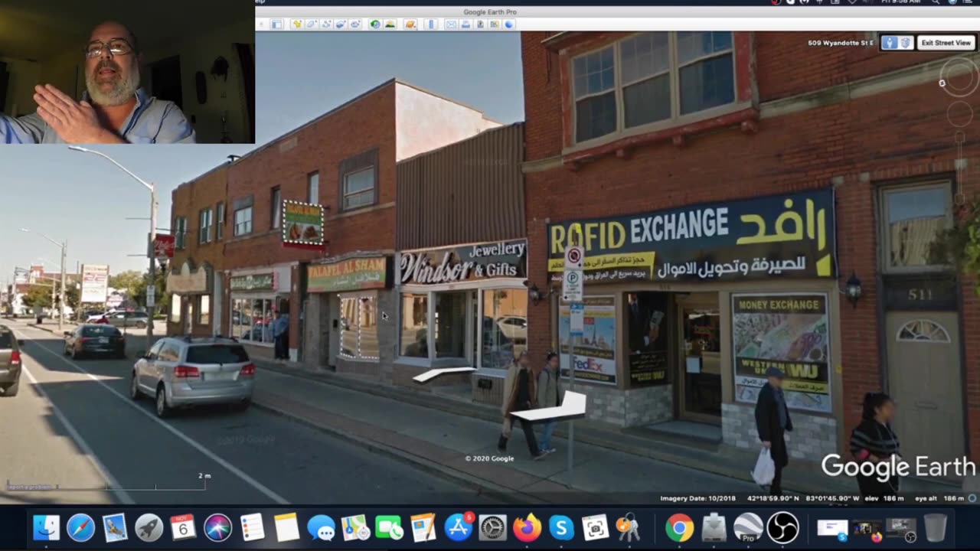Image resolution: width=980 pixels, height=551 pixels.
Task: Open Safari from the dock
Action: click(x=80, y=528)
